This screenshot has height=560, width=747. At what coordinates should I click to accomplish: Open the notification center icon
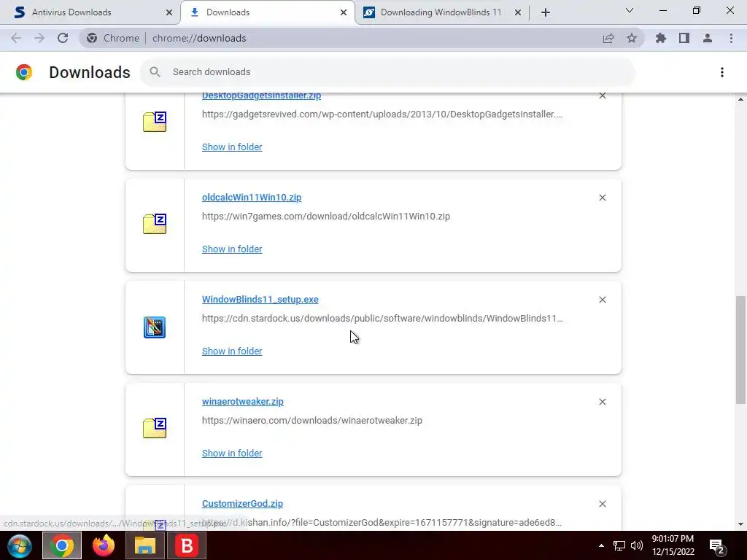(717, 547)
